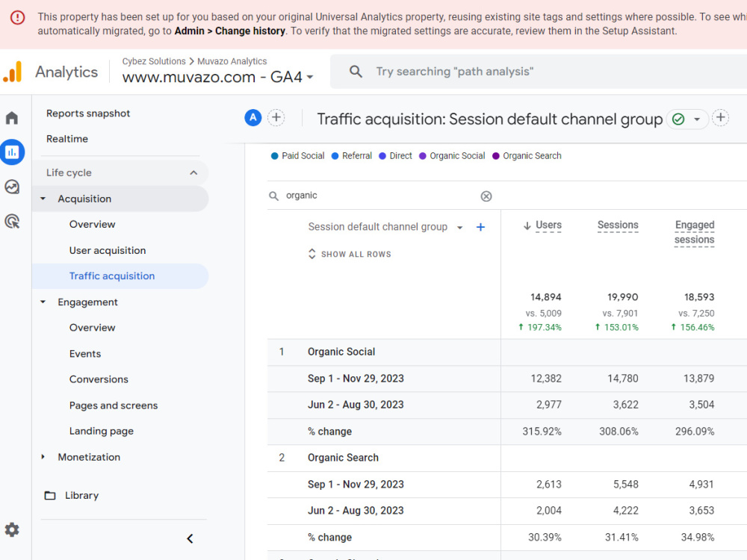The width and height of the screenshot is (747, 560).
Task: Sort table by Sessions column
Action: click(x=618, y=225)
